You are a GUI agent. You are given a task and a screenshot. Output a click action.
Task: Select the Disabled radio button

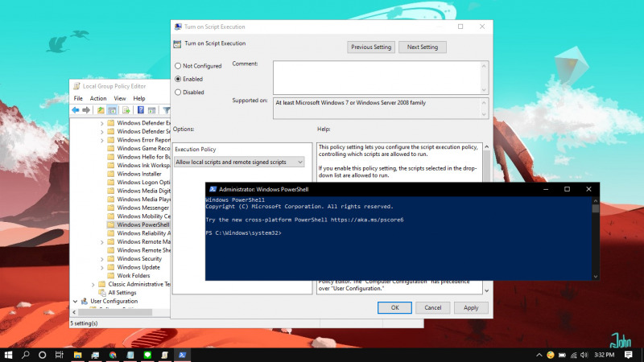click(x=178, y=93)
